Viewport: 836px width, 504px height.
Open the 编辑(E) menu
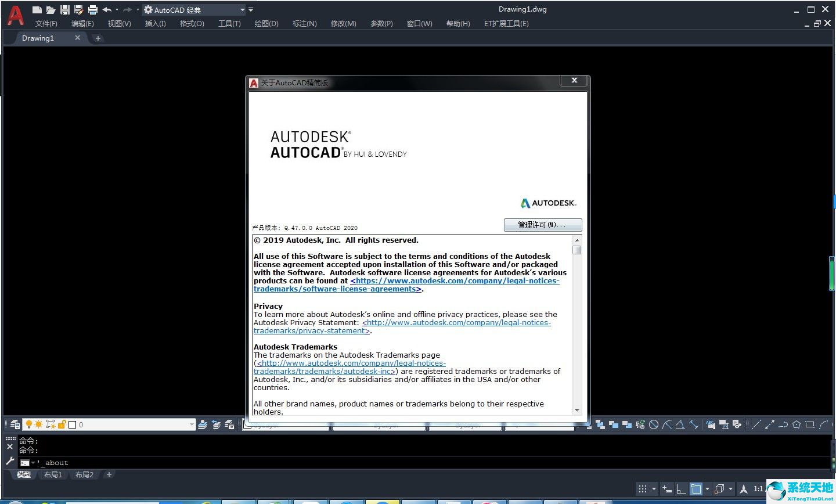click(x=82, y=24)
